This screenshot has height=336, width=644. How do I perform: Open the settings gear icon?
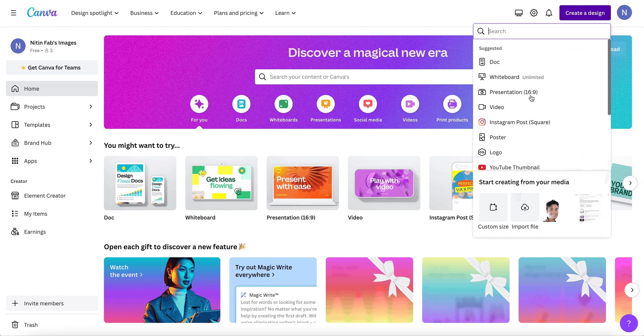point(534,13)
